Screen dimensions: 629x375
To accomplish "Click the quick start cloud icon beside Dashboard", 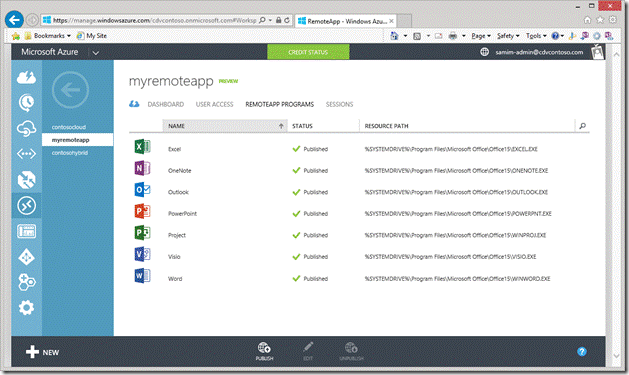I will (134, 104).
